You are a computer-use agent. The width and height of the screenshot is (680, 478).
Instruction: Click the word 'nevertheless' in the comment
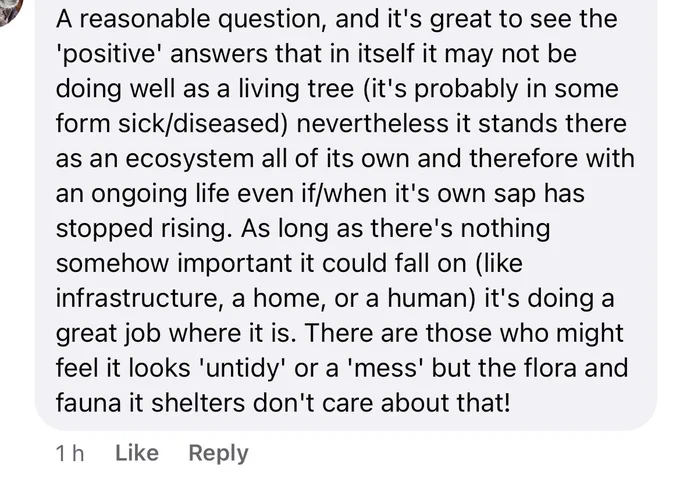(x=373, y=123)
